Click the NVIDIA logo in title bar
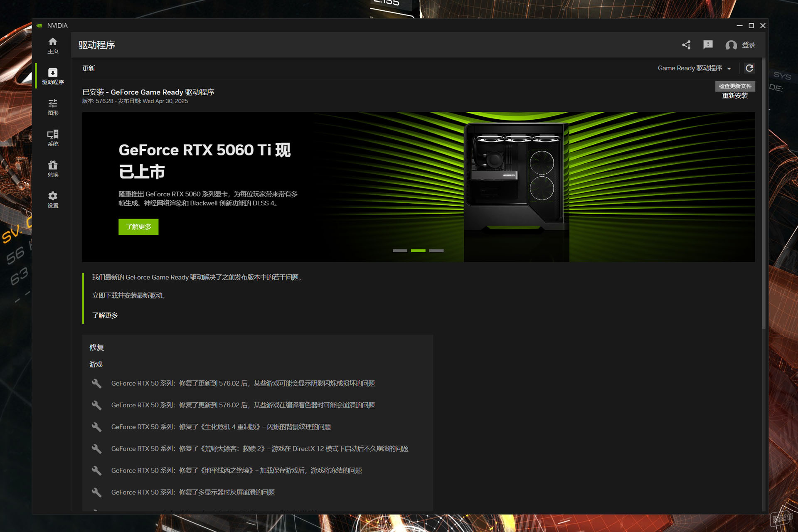 click(x=39, y=25)
